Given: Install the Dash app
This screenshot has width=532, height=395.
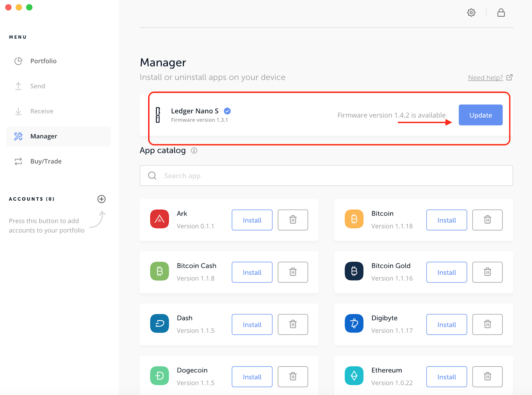Looking at the screenshot, I should click(252, 324).
